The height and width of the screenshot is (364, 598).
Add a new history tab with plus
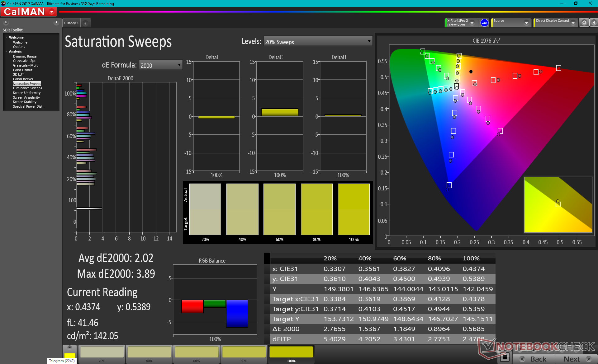point(85,23)
